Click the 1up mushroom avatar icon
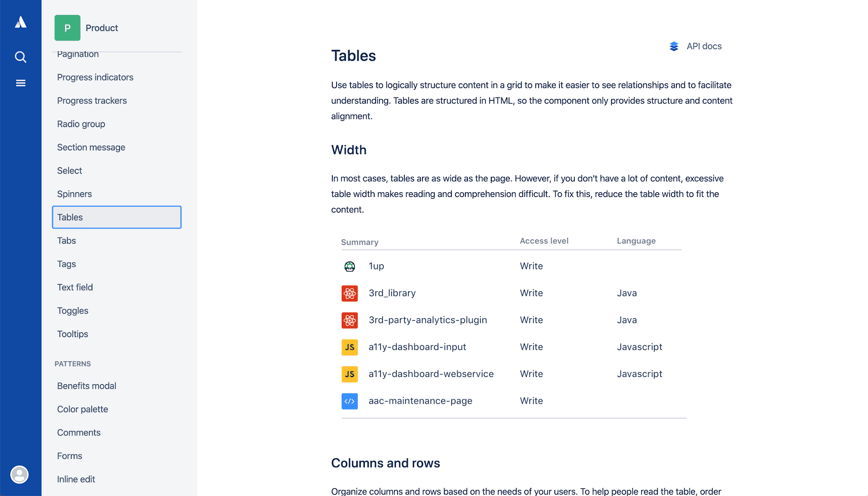Viewport: 868px width, 496px height. [350, 266]
